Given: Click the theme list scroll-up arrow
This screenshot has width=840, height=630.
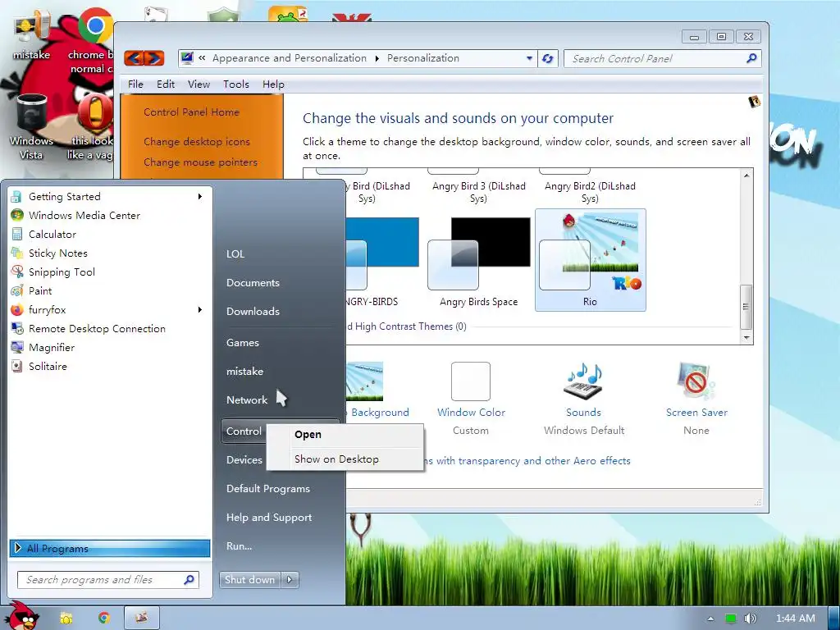Looking at the screenshot, I should point(746,176).
